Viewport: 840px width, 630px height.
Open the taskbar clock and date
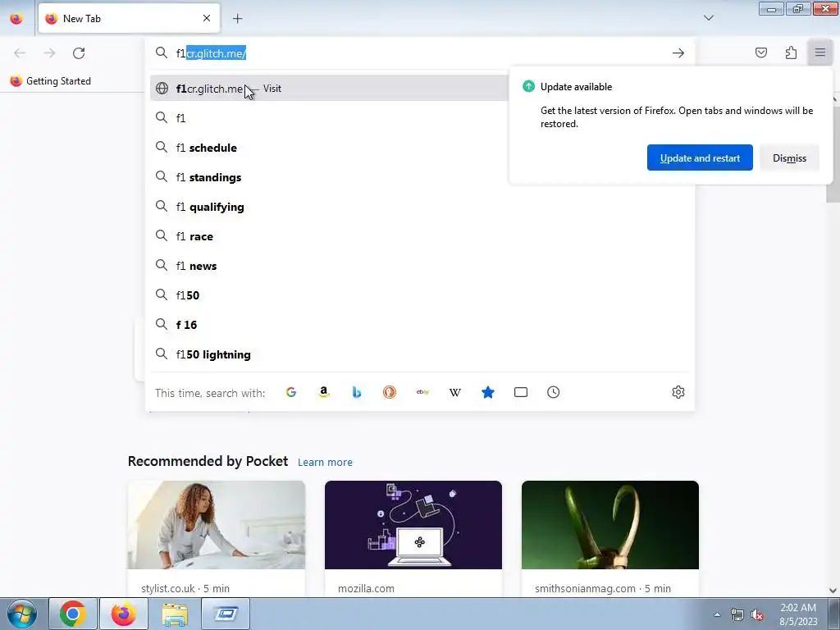pos(797,614)
